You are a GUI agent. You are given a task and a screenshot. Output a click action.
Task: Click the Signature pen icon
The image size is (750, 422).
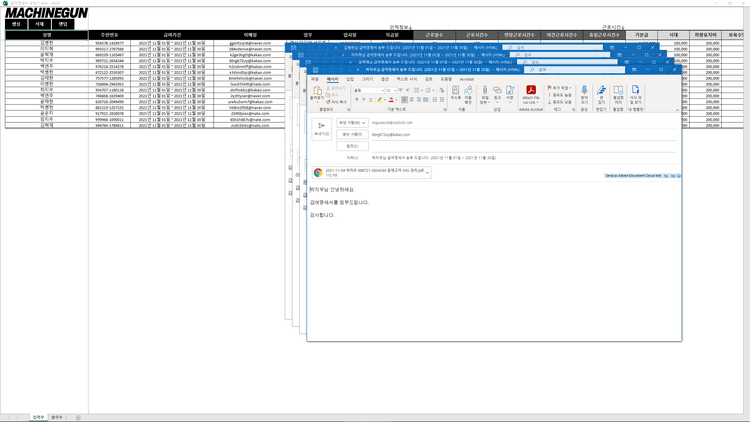510,90
